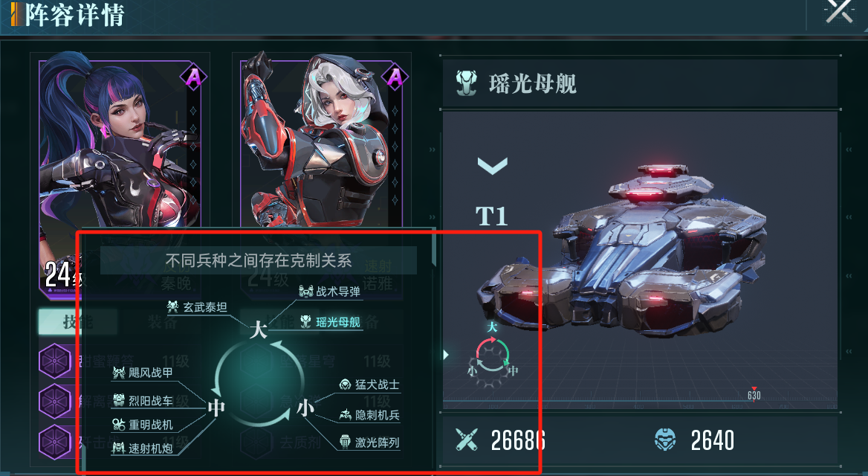
Task: Expand the chevron above T1
Action: point(492,165)
